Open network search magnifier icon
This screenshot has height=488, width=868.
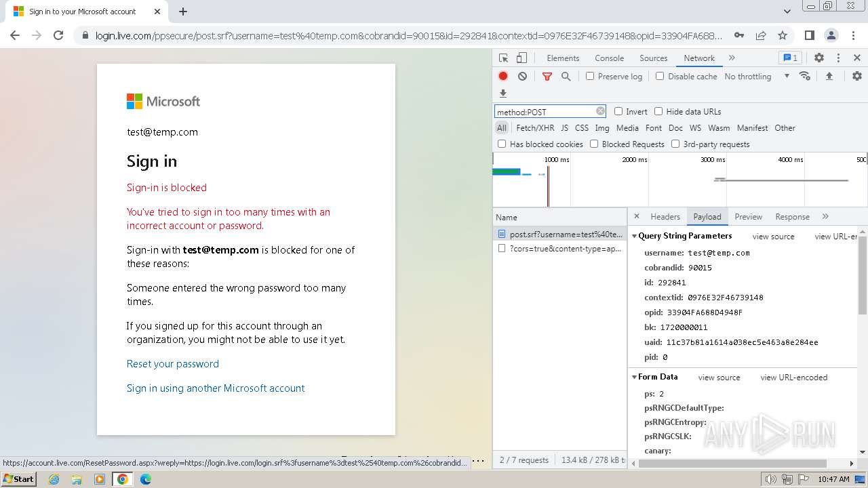(566, 77)
